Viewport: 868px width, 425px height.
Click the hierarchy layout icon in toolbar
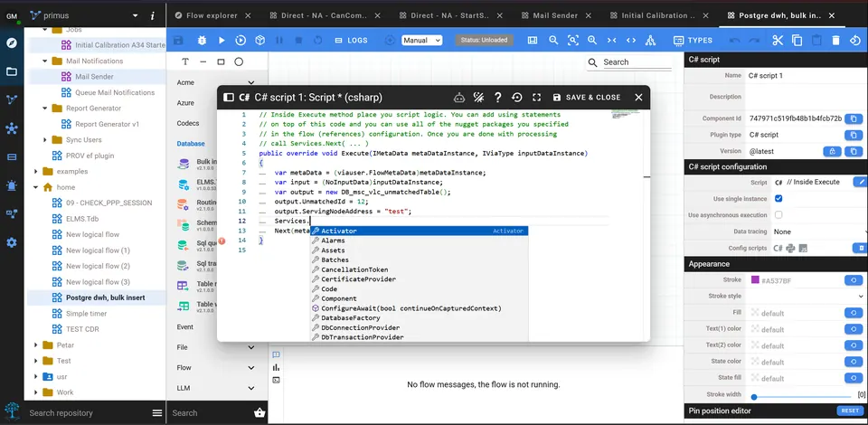pyautogui.click(x=650, y=40)
